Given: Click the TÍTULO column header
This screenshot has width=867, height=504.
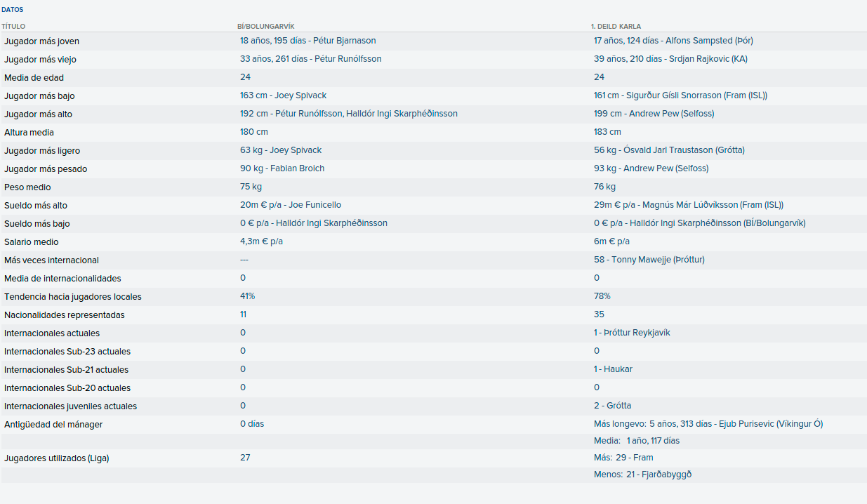Looking at the screenshot, I should [x=13, y=27].
